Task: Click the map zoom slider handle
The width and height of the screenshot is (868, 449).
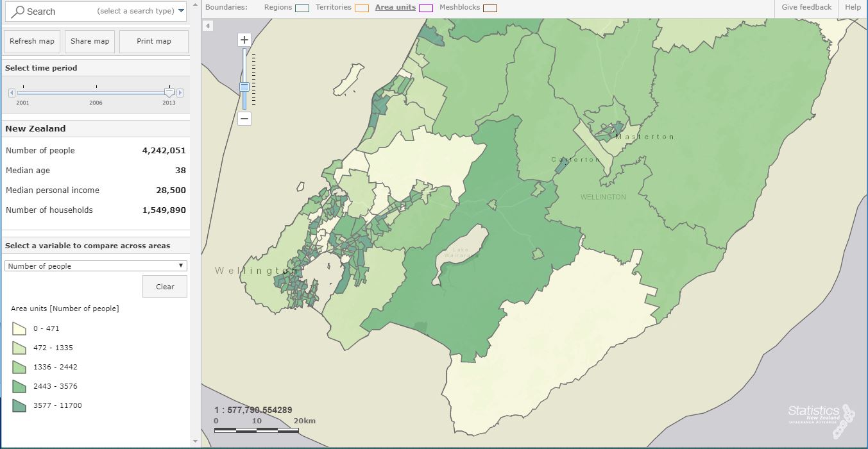Action: [x=244, y=87]
